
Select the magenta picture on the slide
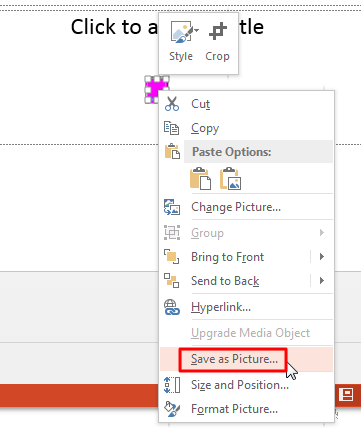click(x=156, y=89)
